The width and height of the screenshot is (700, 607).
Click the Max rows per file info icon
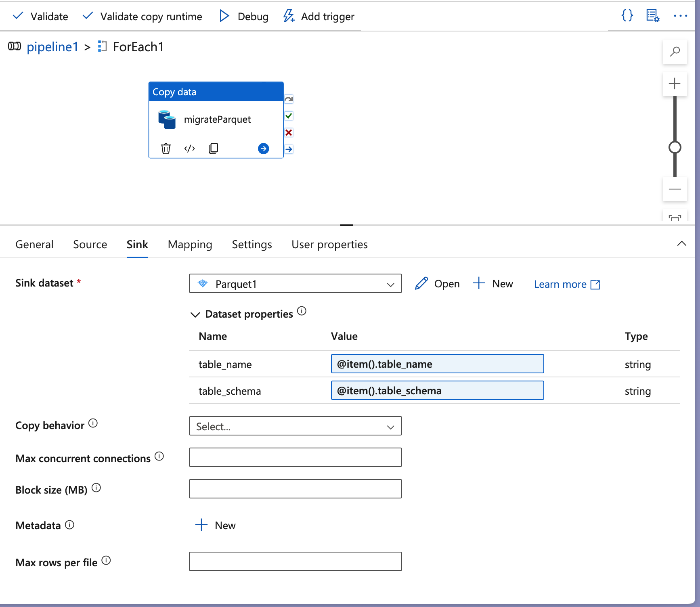[106, 560]
